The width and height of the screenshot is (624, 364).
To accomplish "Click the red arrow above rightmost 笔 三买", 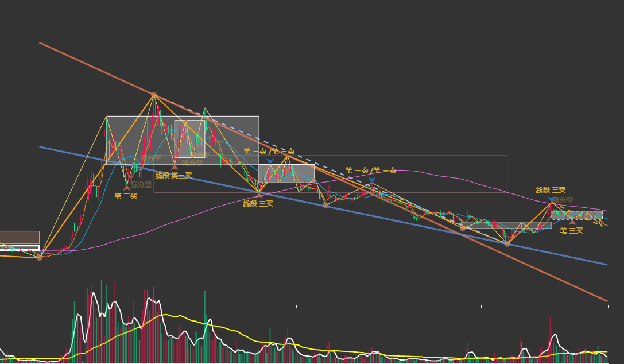I will [x=572, y=222].
